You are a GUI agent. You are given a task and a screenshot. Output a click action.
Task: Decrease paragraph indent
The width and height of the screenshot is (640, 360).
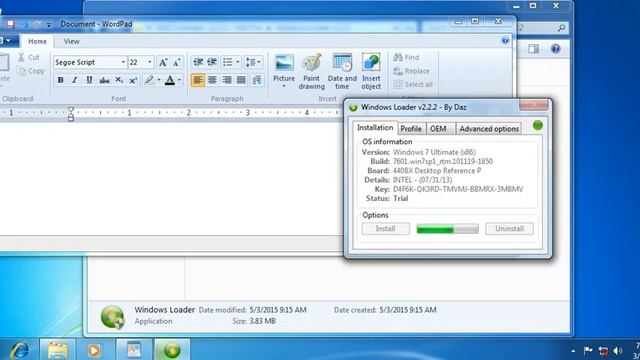(x=198, y=62)
